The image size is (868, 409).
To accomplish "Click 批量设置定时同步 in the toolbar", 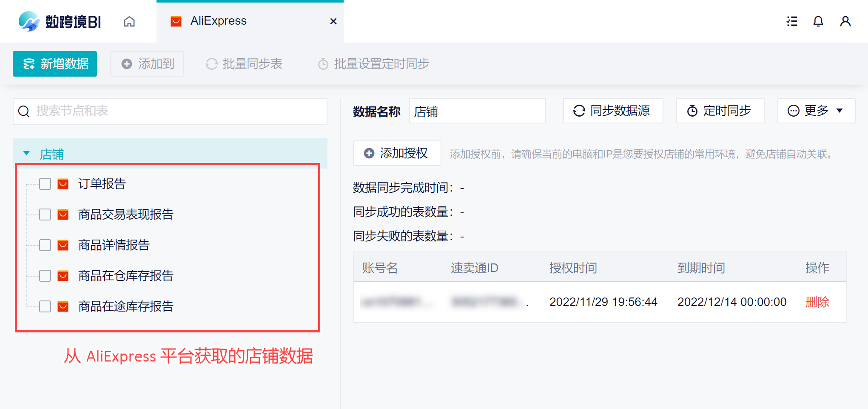I will click(x=373, y=64).
